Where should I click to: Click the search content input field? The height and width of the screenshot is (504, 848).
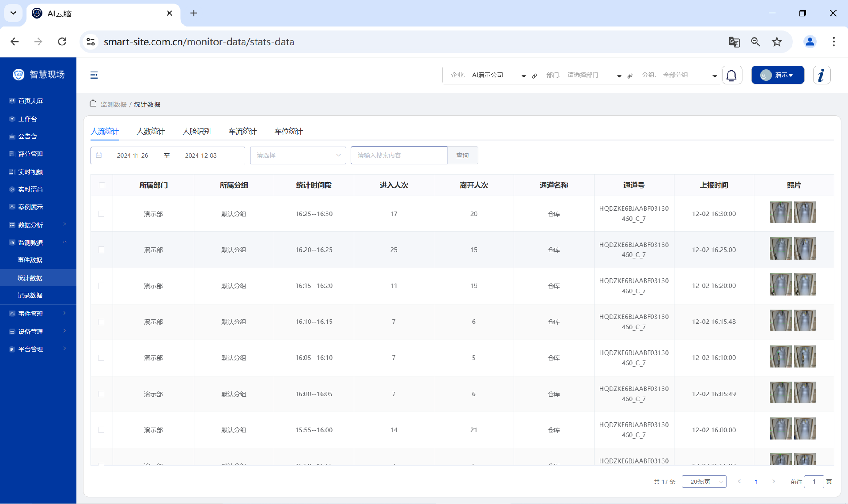(399, 155)
